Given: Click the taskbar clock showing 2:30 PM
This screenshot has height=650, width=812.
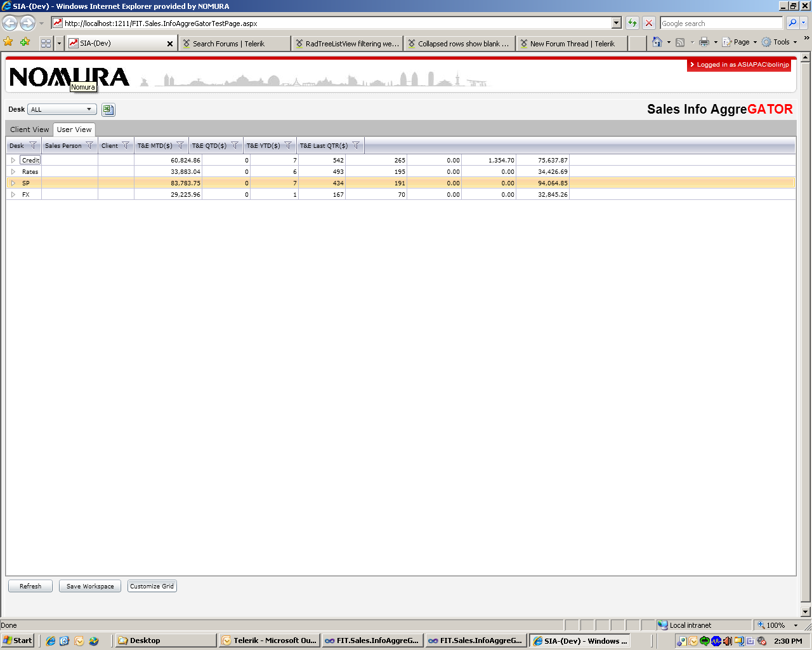Looking at the screenshot, I should tap(788, 641).
